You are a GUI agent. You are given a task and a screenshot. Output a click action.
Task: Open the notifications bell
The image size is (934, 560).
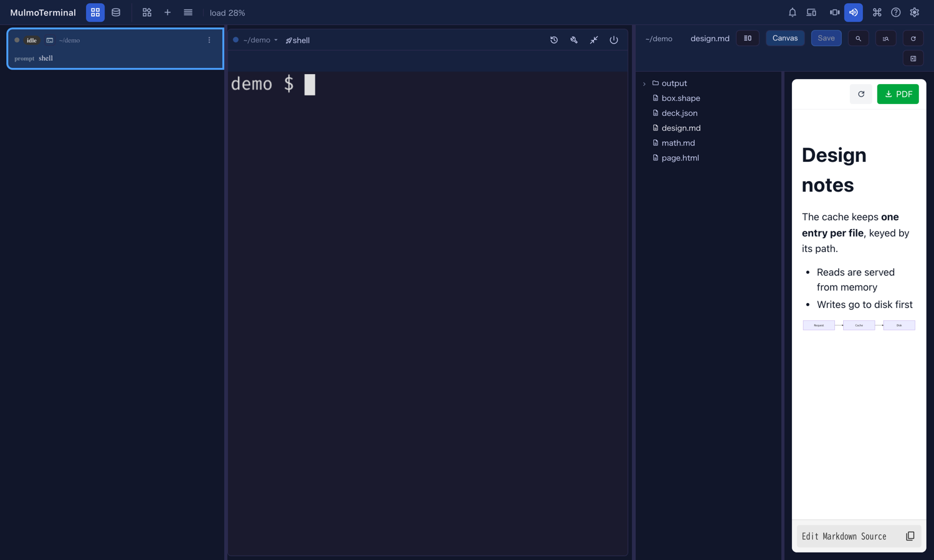pos(792,12)
